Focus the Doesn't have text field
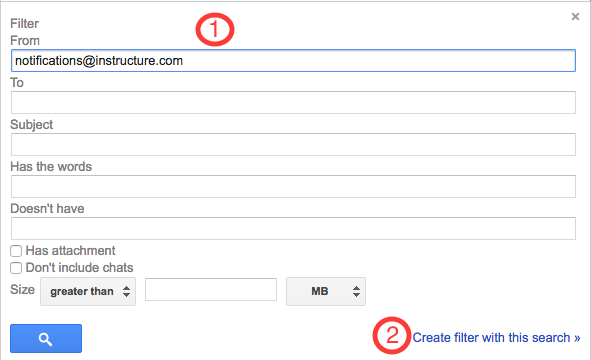591x360 pixels. pos(293,228)
